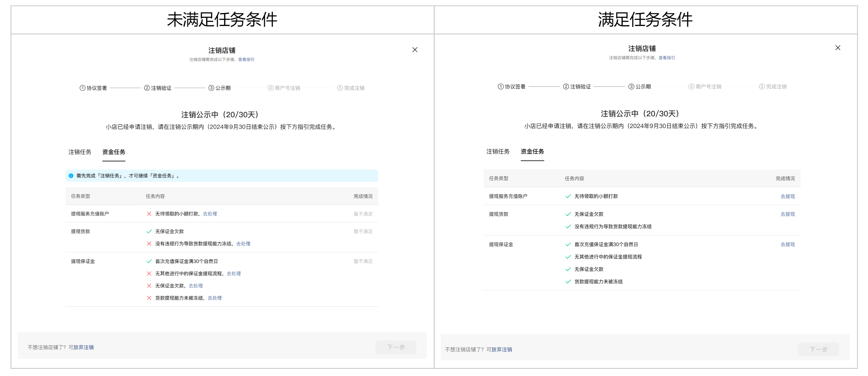The width and height of the screenshot is (868, 376).
Task: Click step ② 注销验证 in left dialog
Action: (158, 88)
